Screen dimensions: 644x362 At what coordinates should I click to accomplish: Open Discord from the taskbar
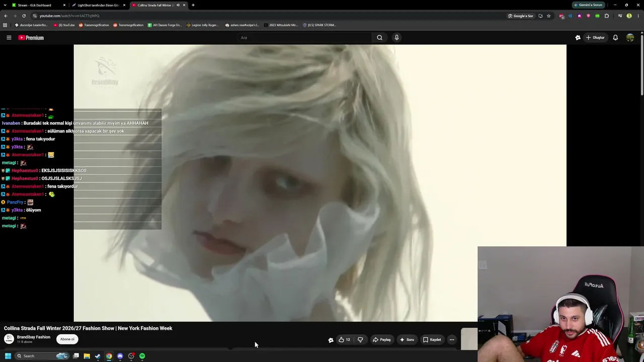[x=120, y=356]
